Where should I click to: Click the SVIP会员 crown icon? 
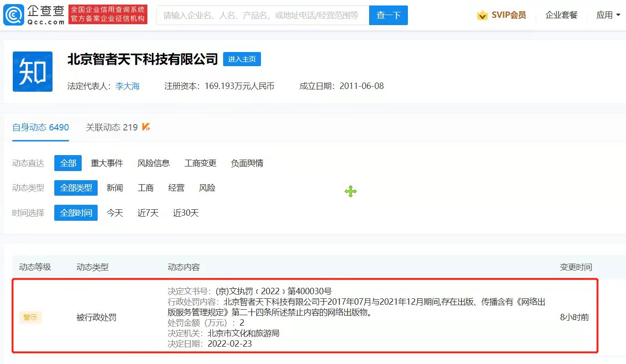(482, 16)
